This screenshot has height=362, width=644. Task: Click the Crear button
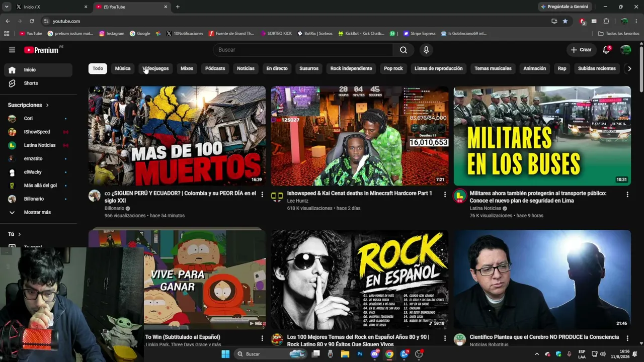(581, 50)
